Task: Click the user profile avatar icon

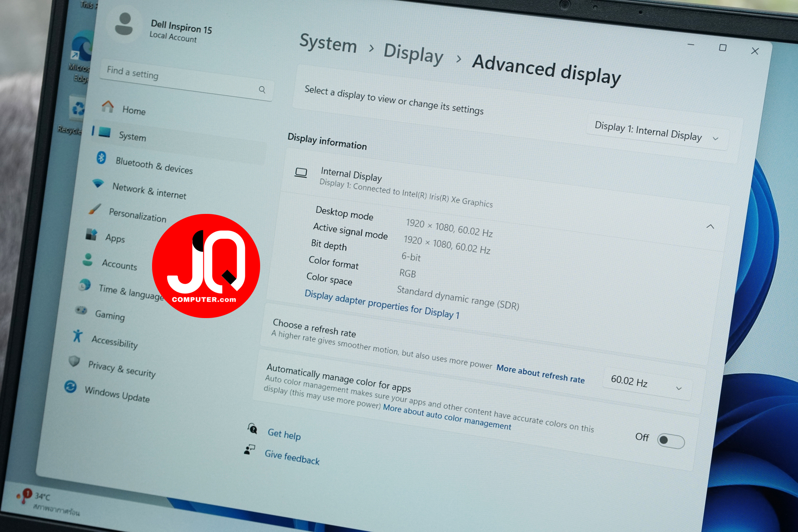Action: [124, 24]
